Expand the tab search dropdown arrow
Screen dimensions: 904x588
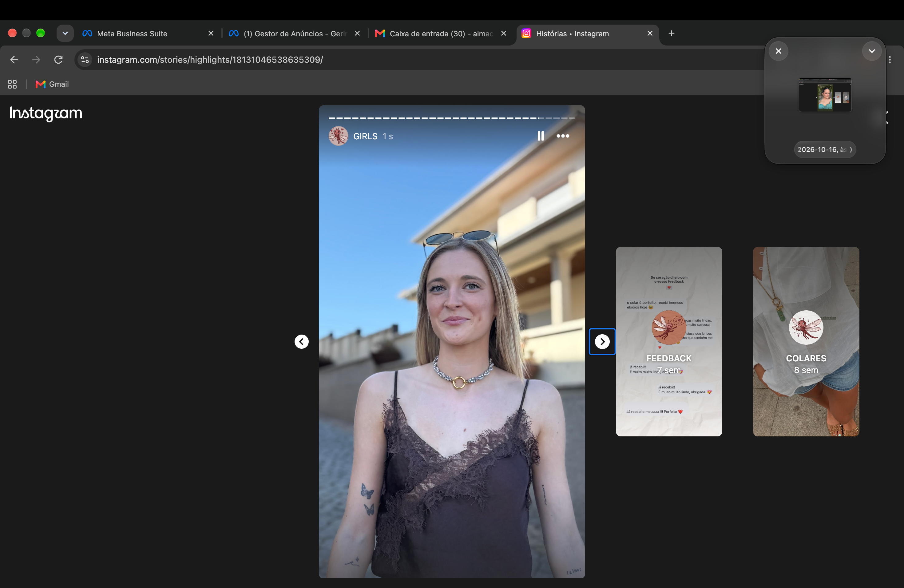coord(65,34)
